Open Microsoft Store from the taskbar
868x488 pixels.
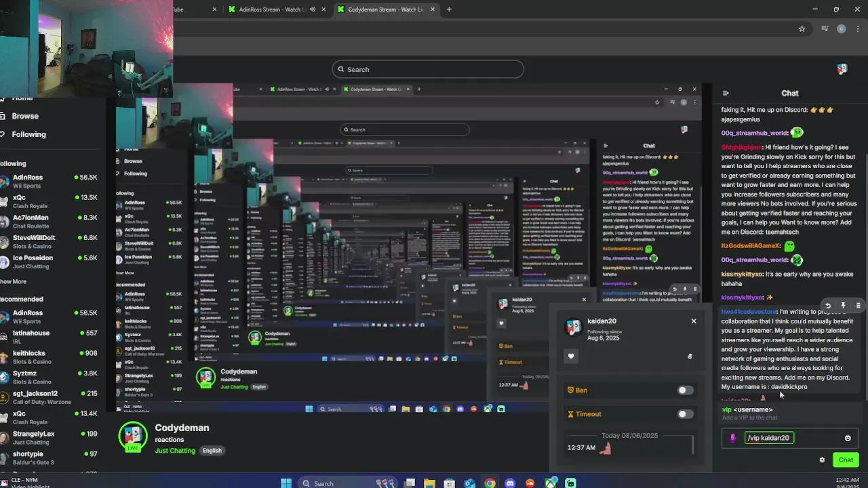pyautogui.click(x=449, y=483)
